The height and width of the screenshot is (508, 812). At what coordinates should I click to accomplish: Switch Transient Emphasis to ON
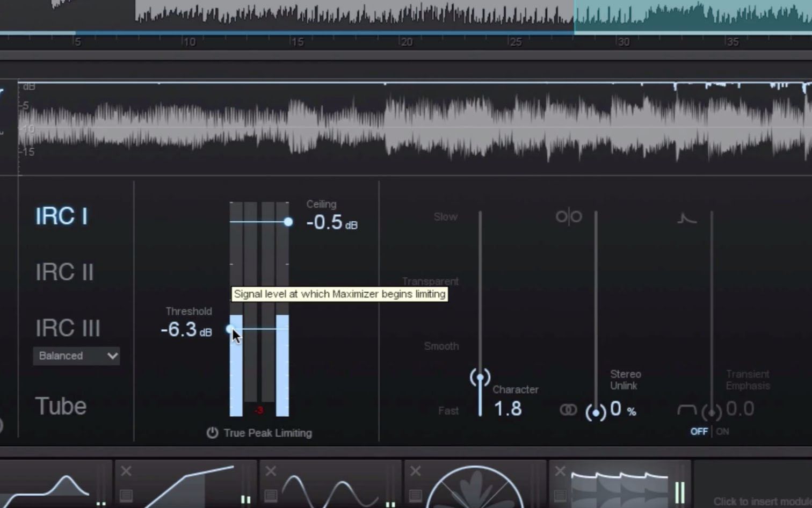point(722,431)
